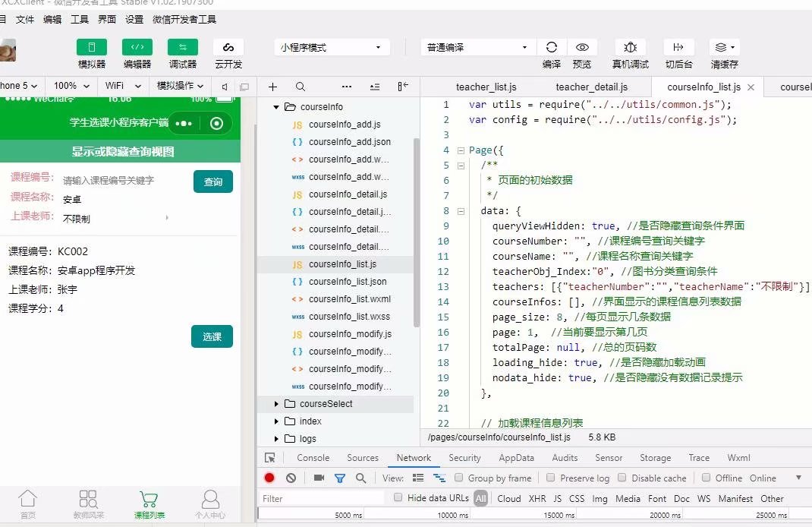Select the devtools element inspector icon

tap(270, 458)
